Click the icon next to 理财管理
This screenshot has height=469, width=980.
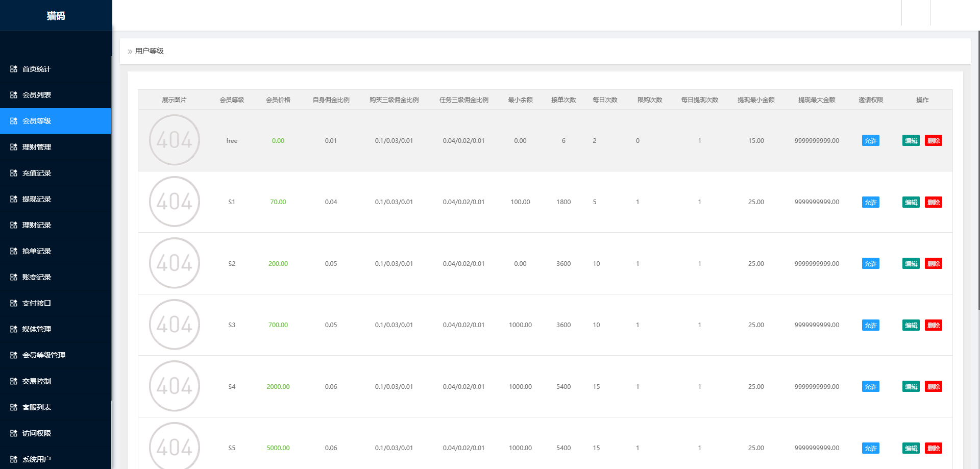click(14, 147)
